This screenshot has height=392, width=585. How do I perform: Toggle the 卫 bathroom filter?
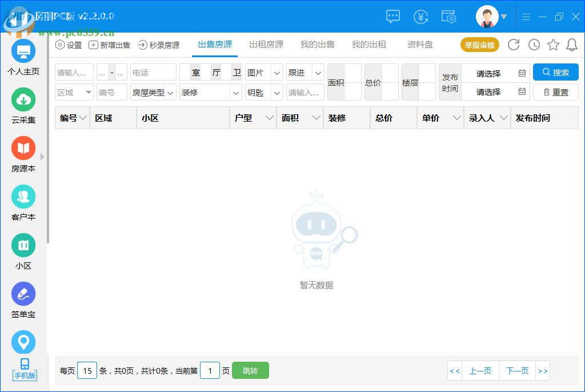click(x=237, y=72)
